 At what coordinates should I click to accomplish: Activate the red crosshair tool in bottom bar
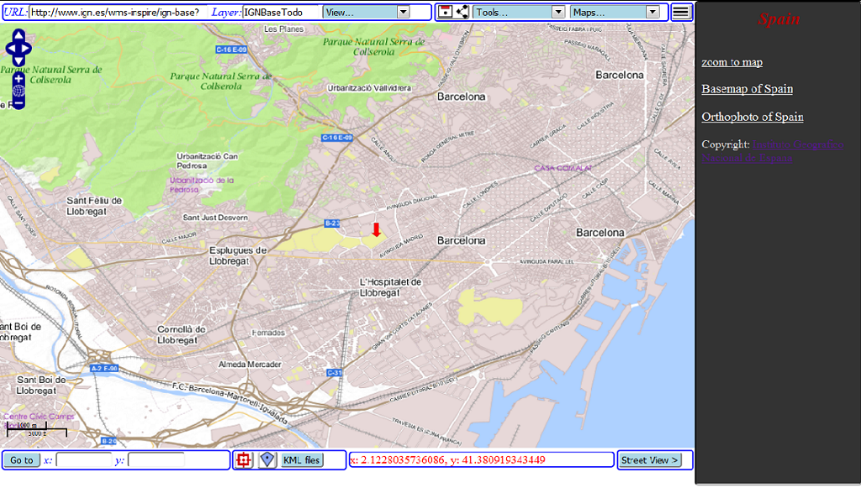[243, 459]
